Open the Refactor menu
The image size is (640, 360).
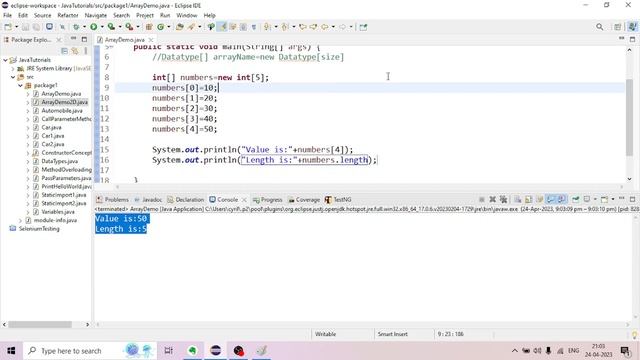click(x=68, y=15)
